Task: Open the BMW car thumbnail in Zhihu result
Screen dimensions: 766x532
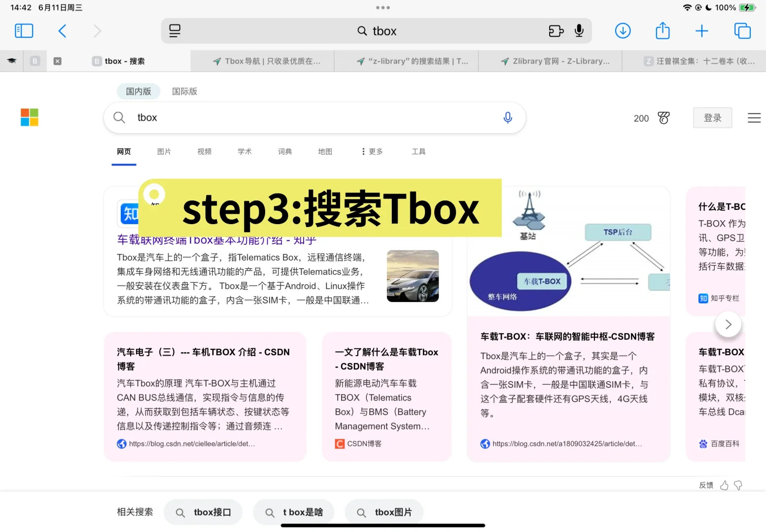Action: click(x=413, y=276)
